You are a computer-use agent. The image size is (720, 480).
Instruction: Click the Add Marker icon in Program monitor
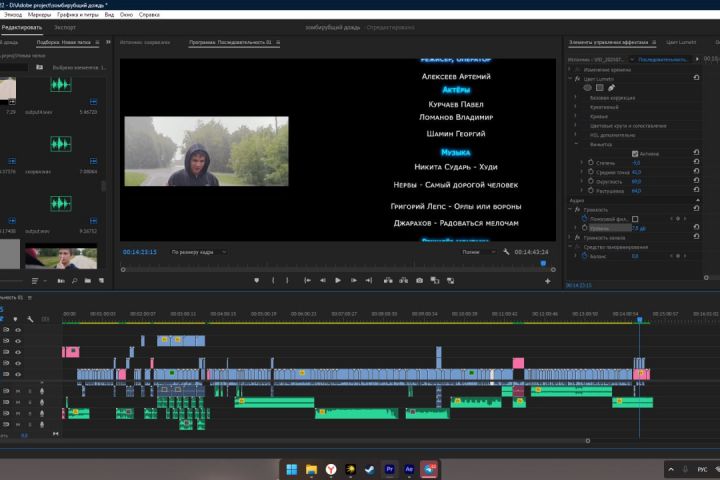point(257,280)
